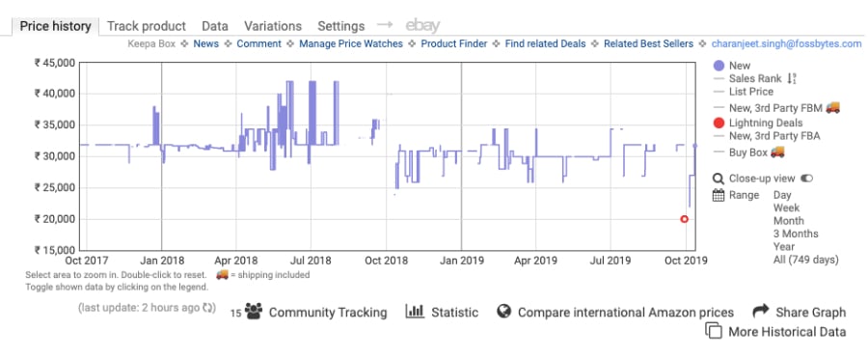Click the Range calendar icon

click(x=719, y=195)
